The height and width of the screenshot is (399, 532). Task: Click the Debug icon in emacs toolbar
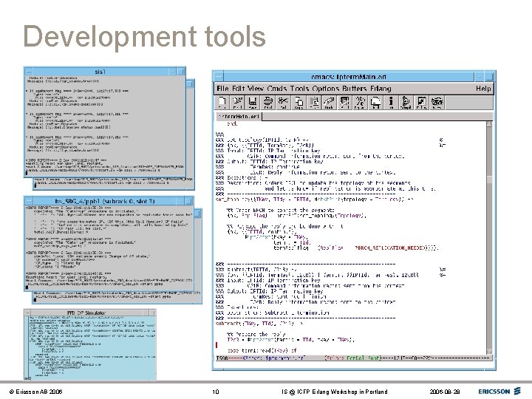(421, 102)
